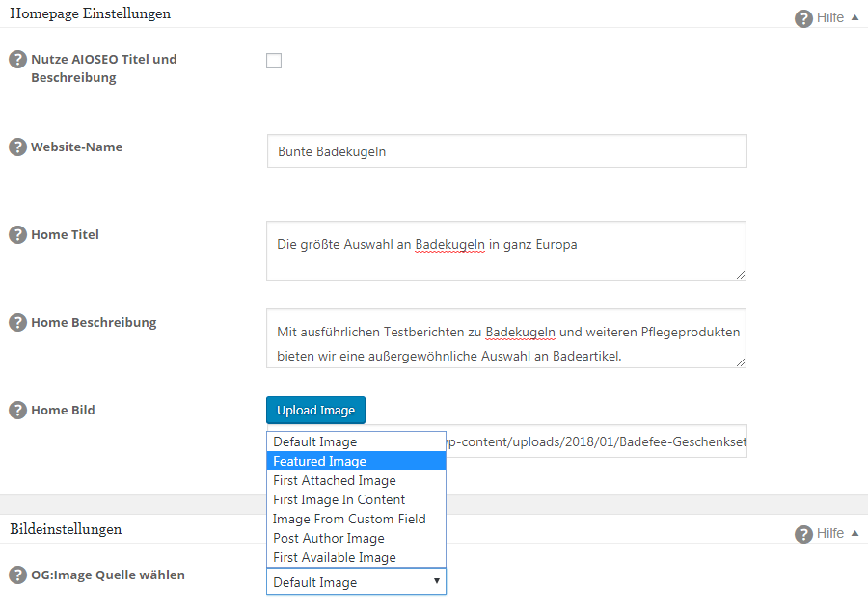Open help icon for Home Beschreibung
Viewport: 868px width, 615px height.
pyautogui.click(x=17, y=322)
